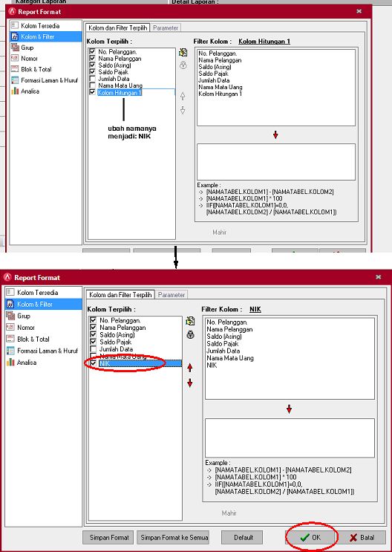Image resolution: width=392 pixels, height=552 pixels.
Task: Move NIK column down with red down arrow
Action: (x=190, y=383)
